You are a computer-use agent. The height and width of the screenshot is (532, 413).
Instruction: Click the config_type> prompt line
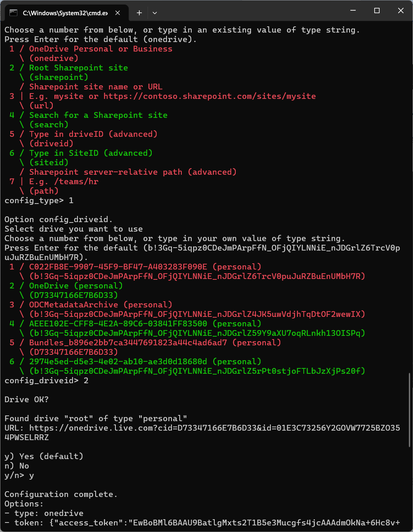coord(39,200)
